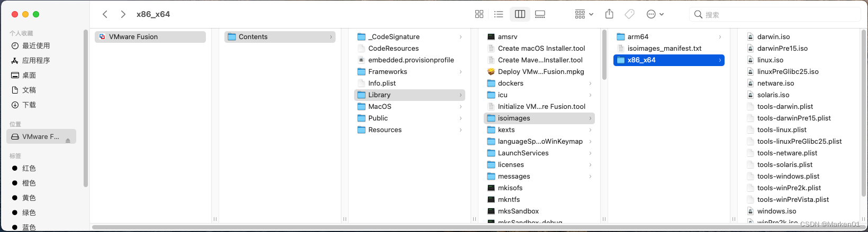Go back with the left chevron
This screenshot has width=868, height=232.
pos(105,14)
